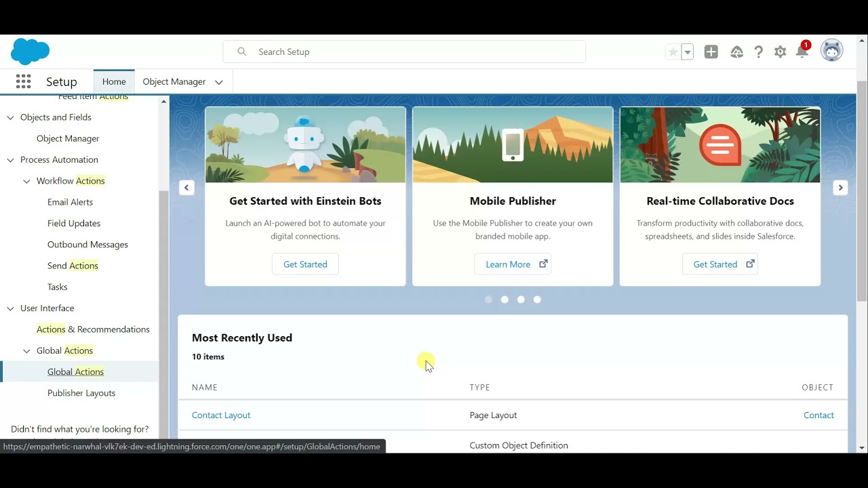
Task: Open Actions & Recommendations
Action: [x=93, y=329]
